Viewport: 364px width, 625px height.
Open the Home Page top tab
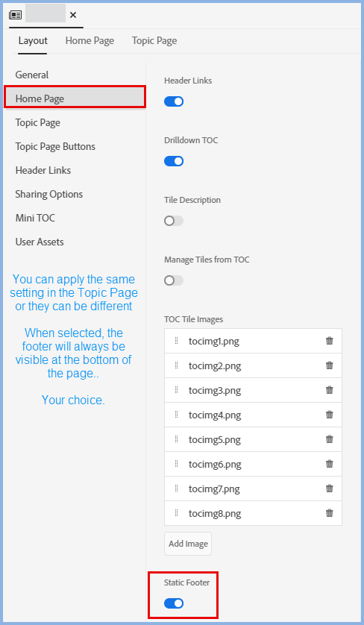point(90,41)
